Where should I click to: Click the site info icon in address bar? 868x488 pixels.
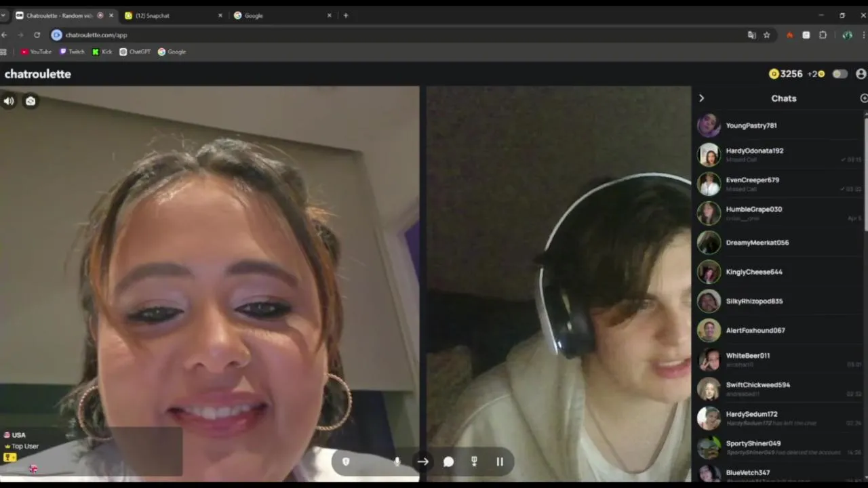57,35
